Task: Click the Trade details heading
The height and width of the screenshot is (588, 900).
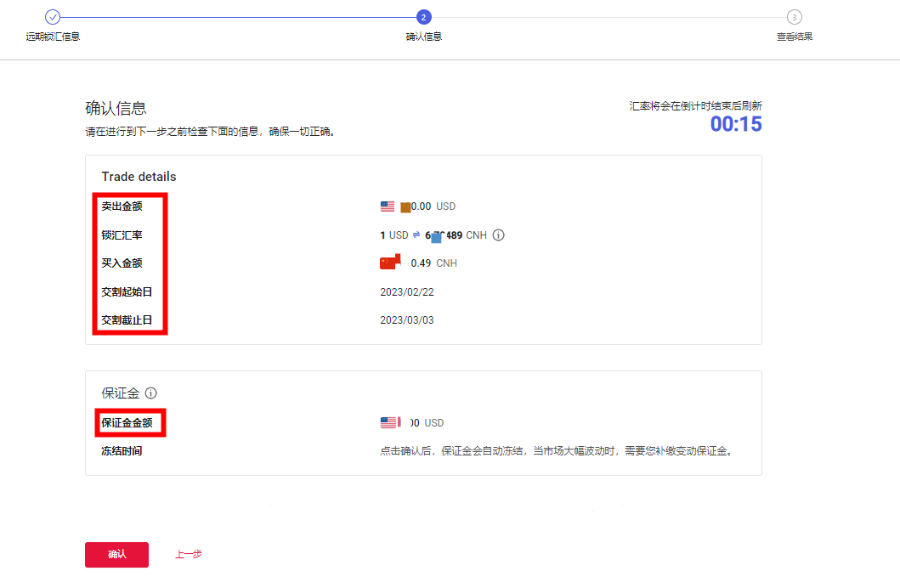Action: point(139,177)
